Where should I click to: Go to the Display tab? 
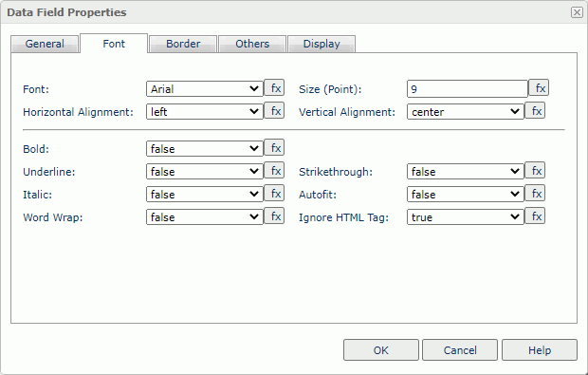322,44
